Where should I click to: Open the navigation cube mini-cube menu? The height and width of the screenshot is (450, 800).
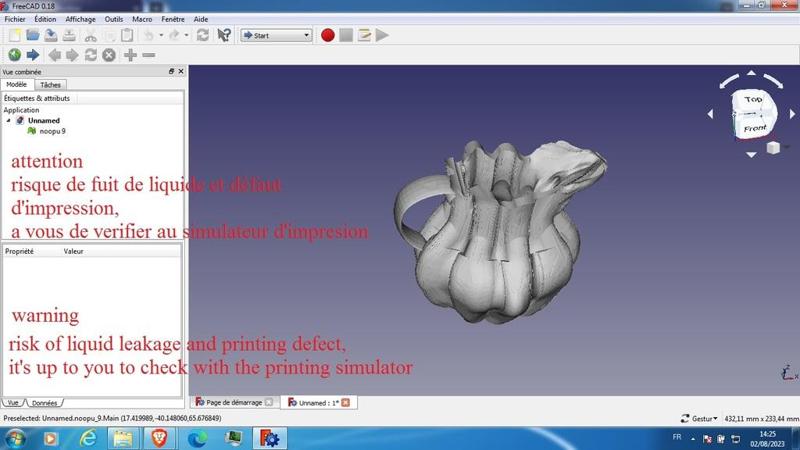click(773, 148)
